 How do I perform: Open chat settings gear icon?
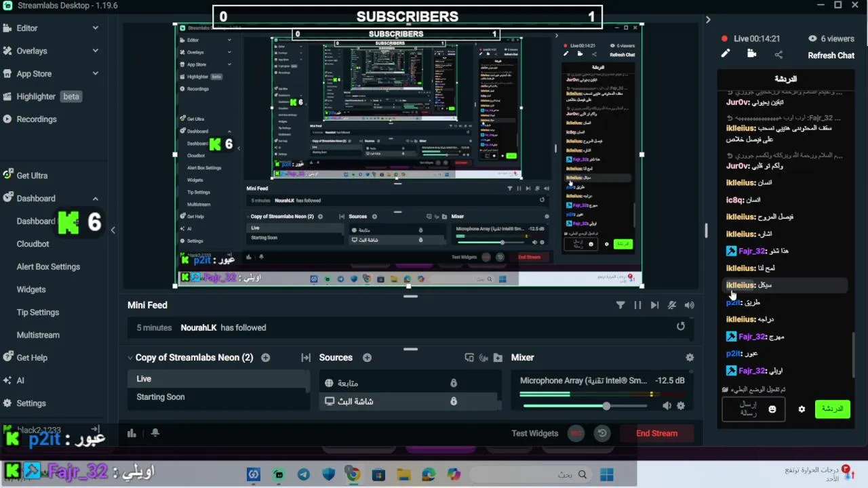tap(802, 409)
